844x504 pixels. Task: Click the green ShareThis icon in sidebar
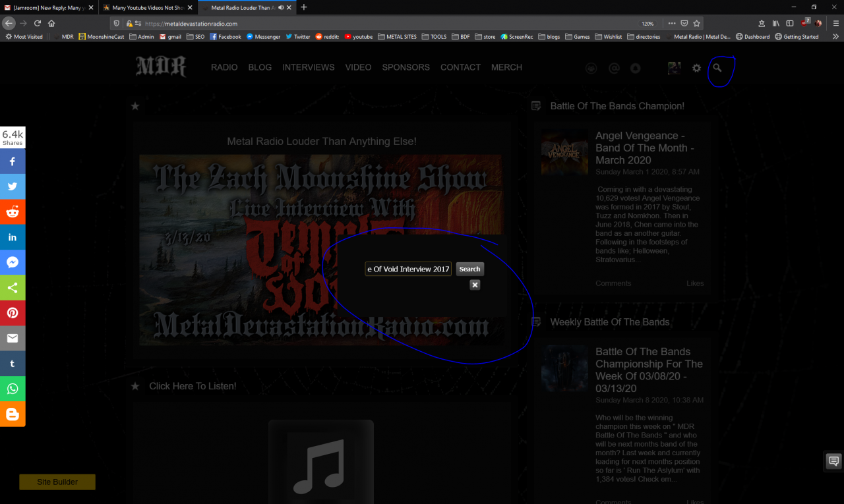(x=13, y=287)
